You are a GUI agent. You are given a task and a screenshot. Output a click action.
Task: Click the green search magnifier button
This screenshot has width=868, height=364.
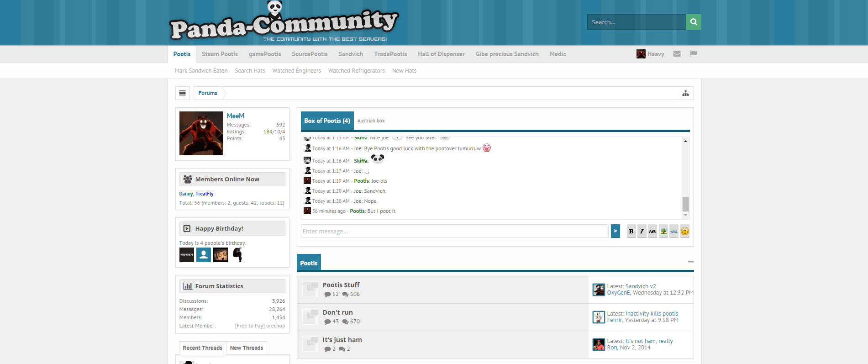tap(693, 22)
